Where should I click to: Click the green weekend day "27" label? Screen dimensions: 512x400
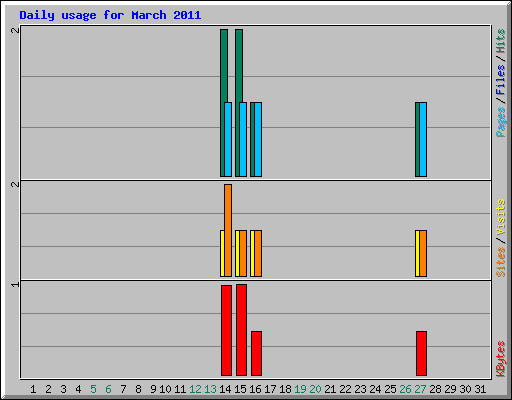(420, 389)
